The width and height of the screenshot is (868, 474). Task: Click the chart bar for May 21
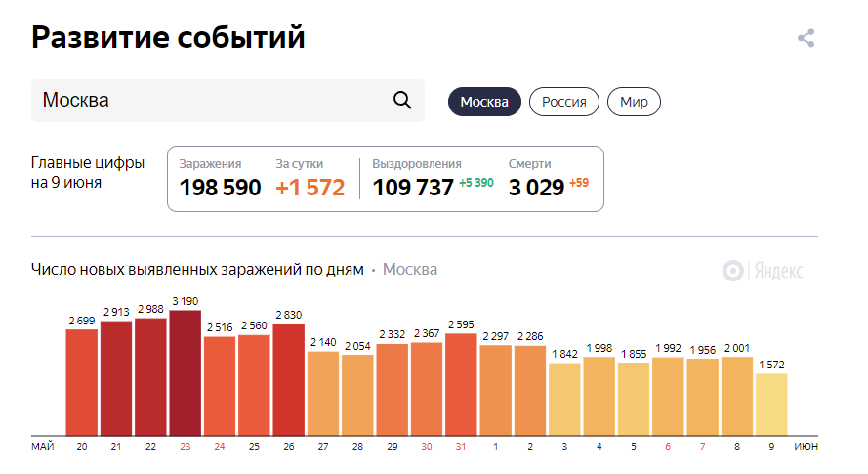116,378
